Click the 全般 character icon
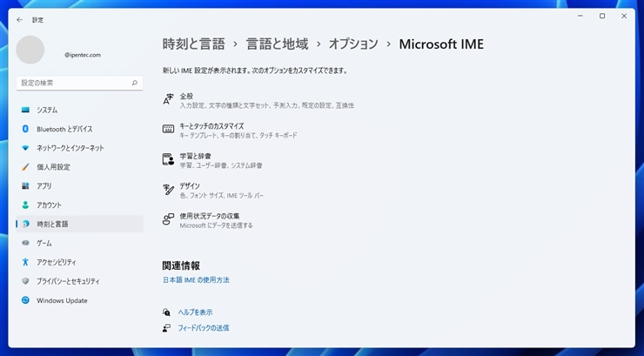 point(168,100)
